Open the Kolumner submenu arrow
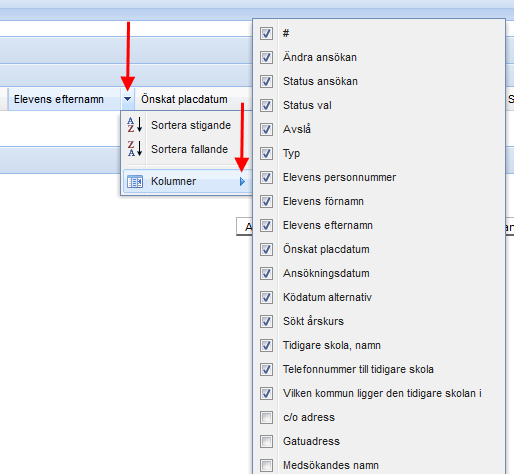 tap(242, 182)
